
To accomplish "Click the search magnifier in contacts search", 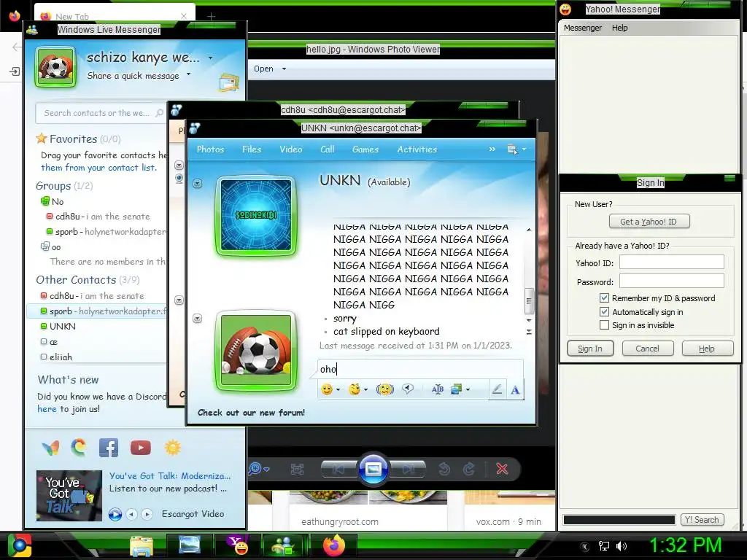I will tap(160, 113).
